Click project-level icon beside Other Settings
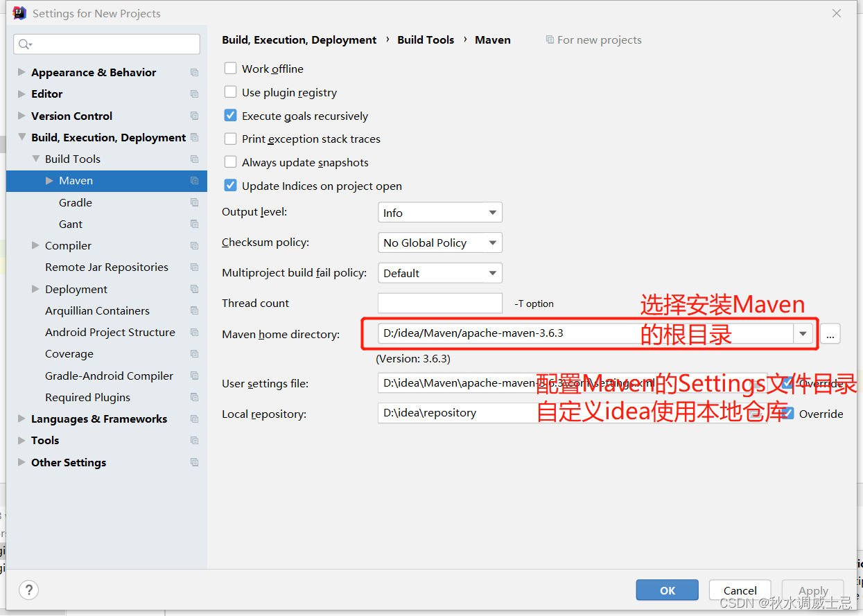 click(x=194, y=462)
